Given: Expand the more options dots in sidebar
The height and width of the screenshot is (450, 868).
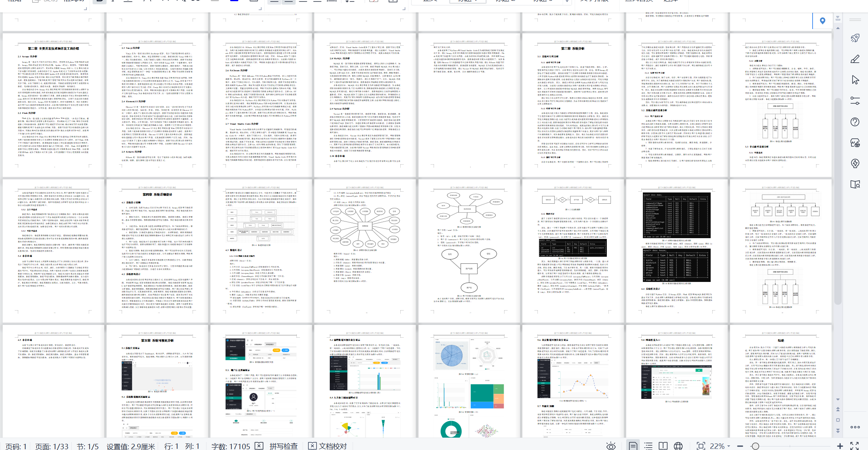Looking at the screenshot, I should [x=855, y=427].
